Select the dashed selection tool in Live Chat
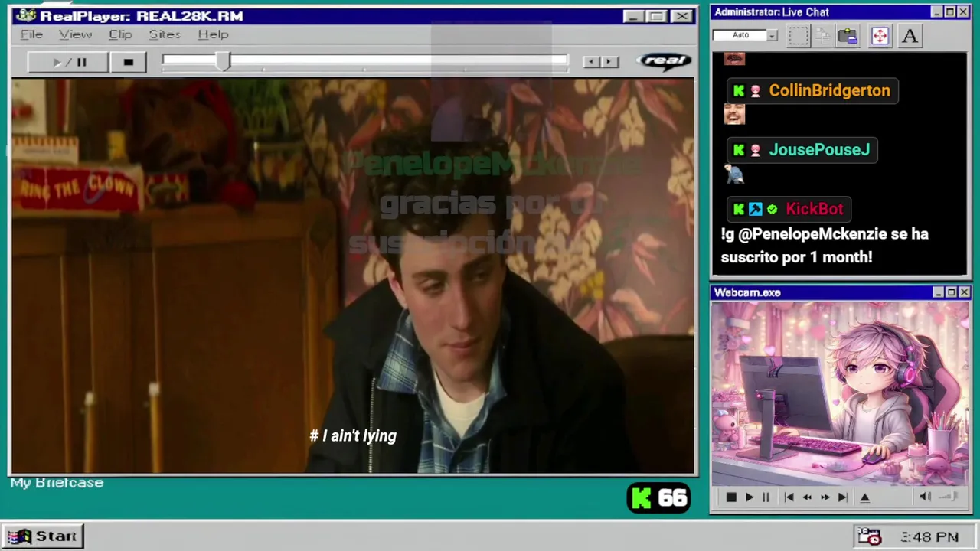Image resolution: width=980 pixels, height=551 pixels. pos(798,36)
